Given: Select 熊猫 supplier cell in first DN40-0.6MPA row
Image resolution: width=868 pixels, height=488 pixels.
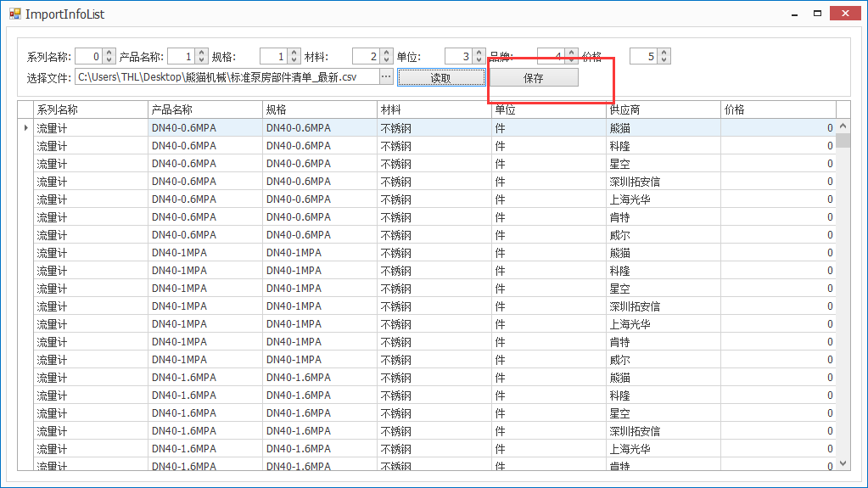Looking at the screenshot, I should 664,128.
